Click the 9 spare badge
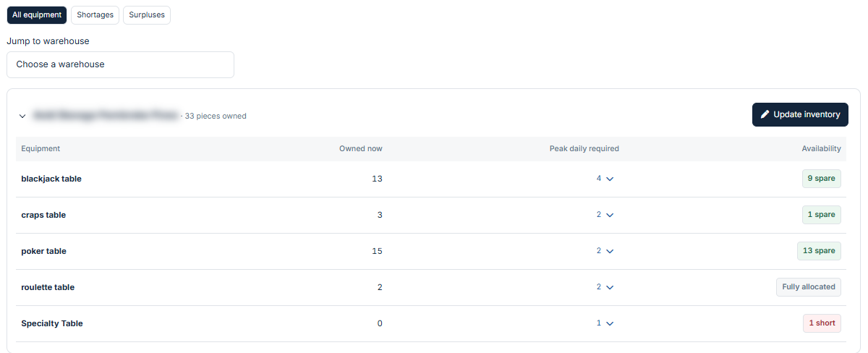Screen dimensions: 868x353 pos(821,179)
